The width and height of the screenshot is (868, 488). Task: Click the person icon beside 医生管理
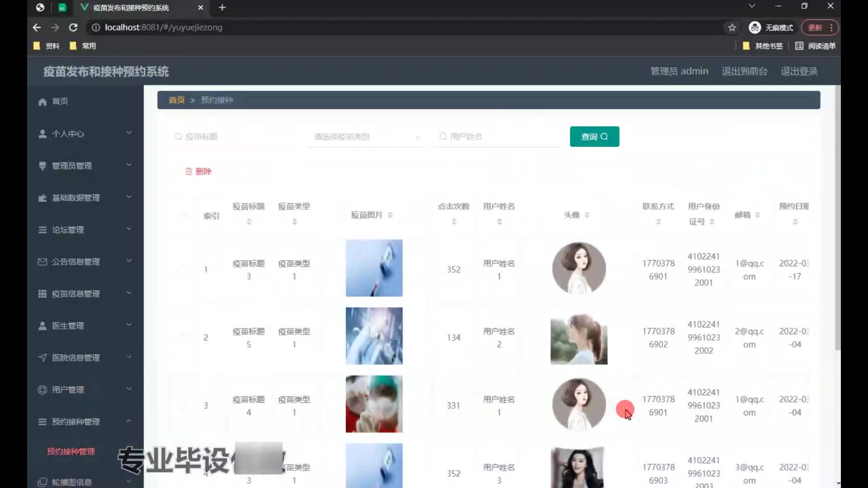click(42, 326)
